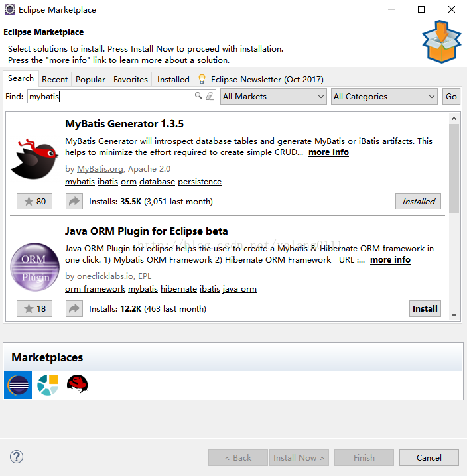This screenshot has height=476, width=467.
Task: Open more info for MyBatis Generator
Action: pyautogui.click(x=329, y=152)
